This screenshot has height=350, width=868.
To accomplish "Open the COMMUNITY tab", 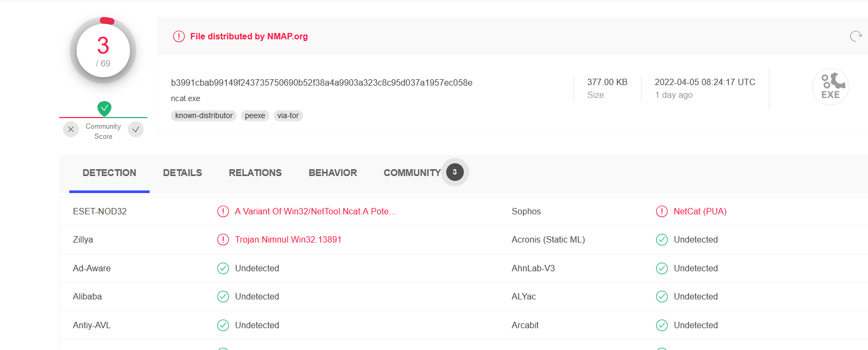I will 412,173.
